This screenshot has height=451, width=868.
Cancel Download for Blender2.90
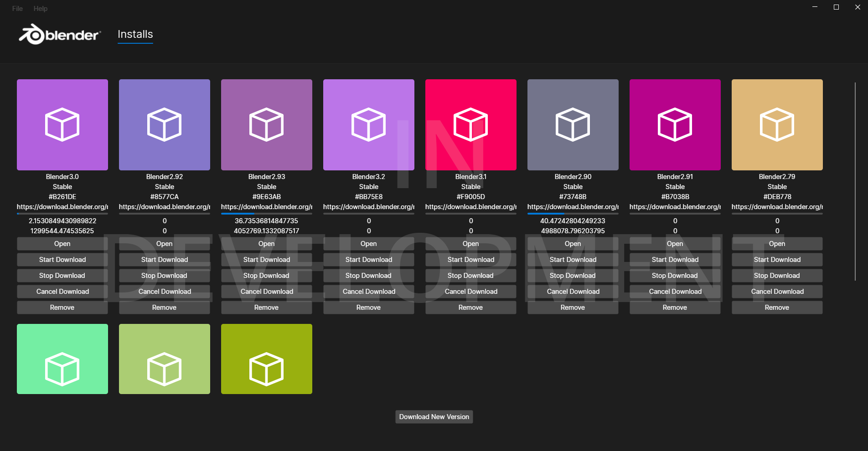(x=573, y=292)
